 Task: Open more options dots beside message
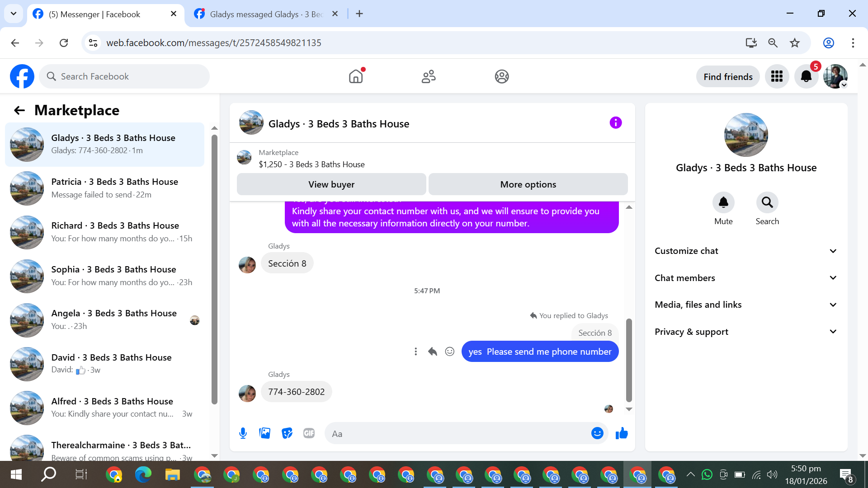tap(415, 352)
